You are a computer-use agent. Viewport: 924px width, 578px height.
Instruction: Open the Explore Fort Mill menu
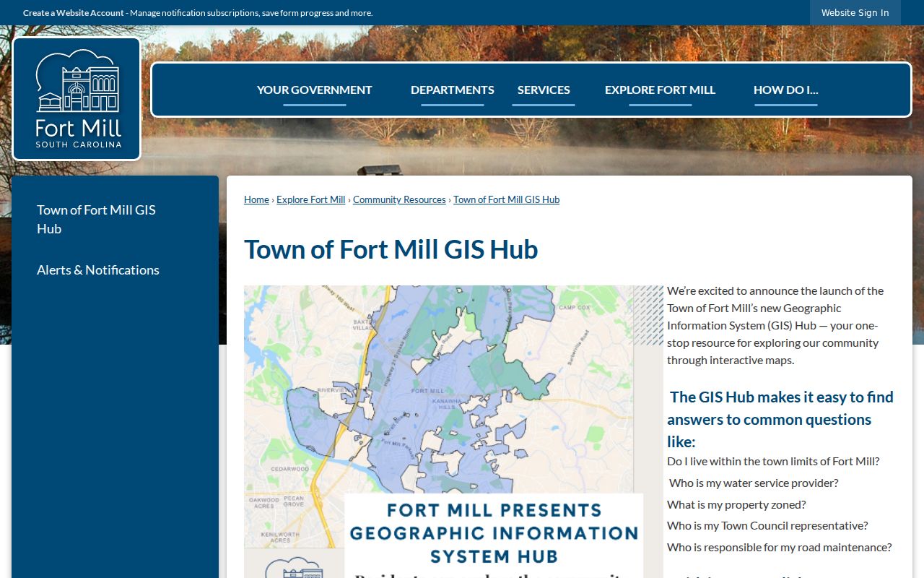(x=660, y=90)
